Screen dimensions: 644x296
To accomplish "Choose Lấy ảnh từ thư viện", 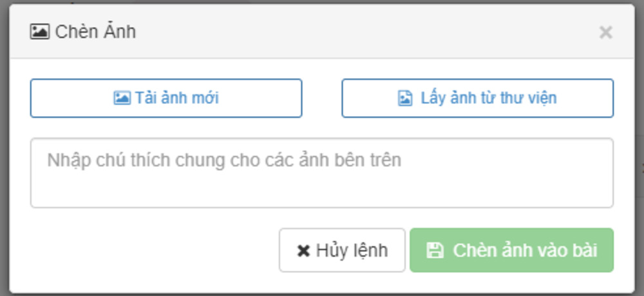I will tap(477, 98).
